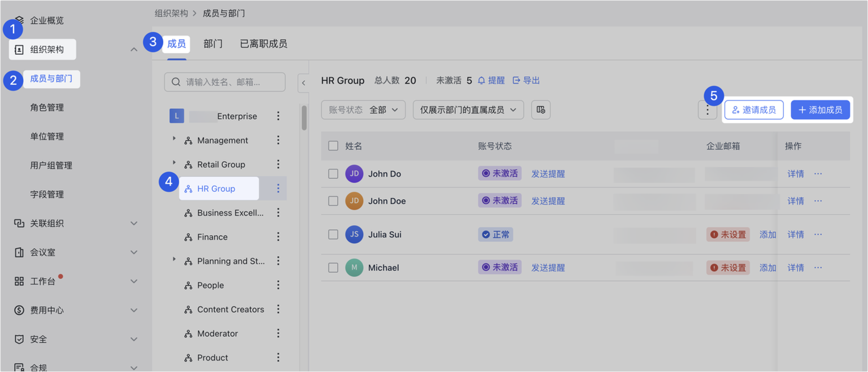Screen dimensions: 868x372
Task: Open HR Group's three-dot menu
Action: pyautogui.click(x=278, y=188)
